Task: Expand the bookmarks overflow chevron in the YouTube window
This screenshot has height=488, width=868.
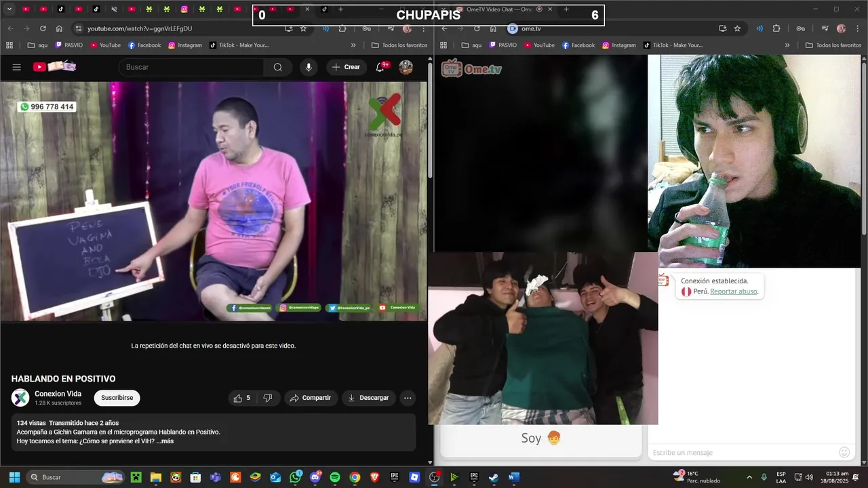Action: pos(353,45)
